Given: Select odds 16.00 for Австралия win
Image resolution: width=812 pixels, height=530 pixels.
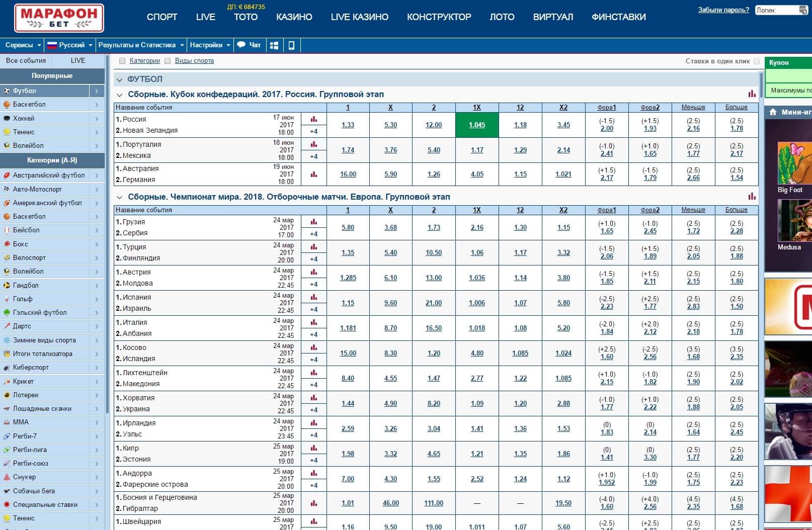Looking at the screenshot, I should [x=348, y=174].
